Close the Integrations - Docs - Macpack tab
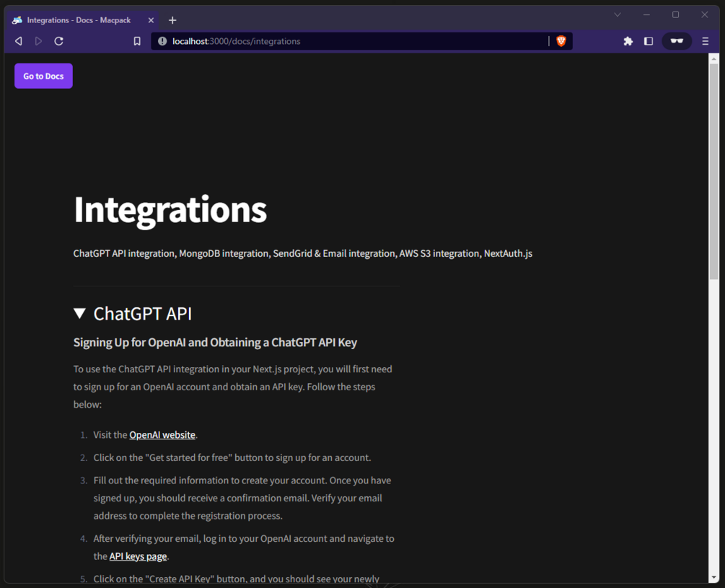Viewport: 725px width, 588px height. pos(151,20)
